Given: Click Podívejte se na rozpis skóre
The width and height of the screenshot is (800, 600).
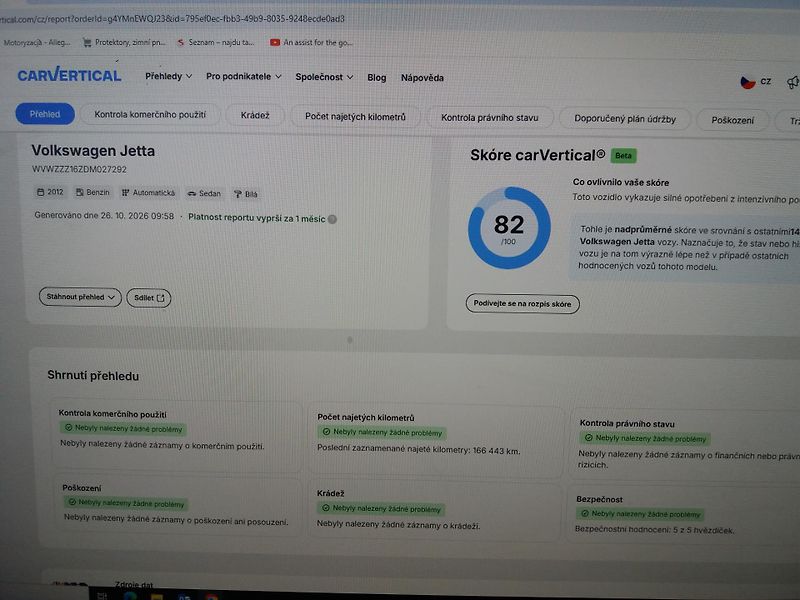Looking at the screenshot, I should click(522, 304).
